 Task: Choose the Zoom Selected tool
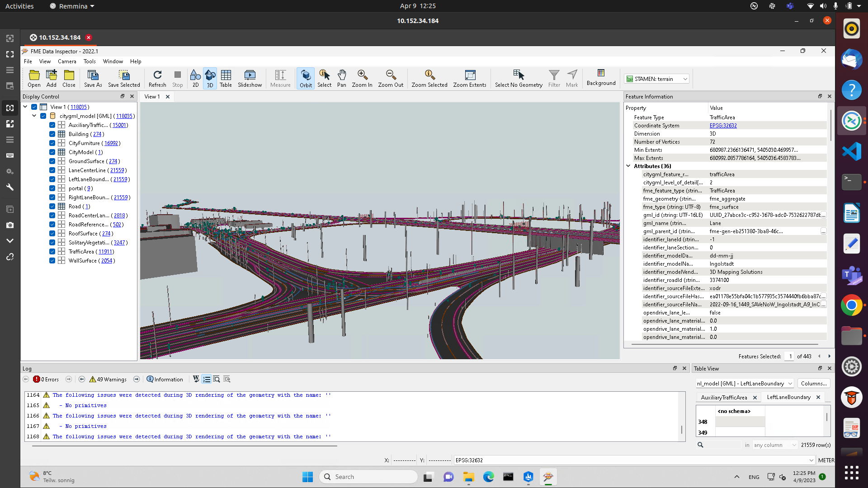(429, 78)
